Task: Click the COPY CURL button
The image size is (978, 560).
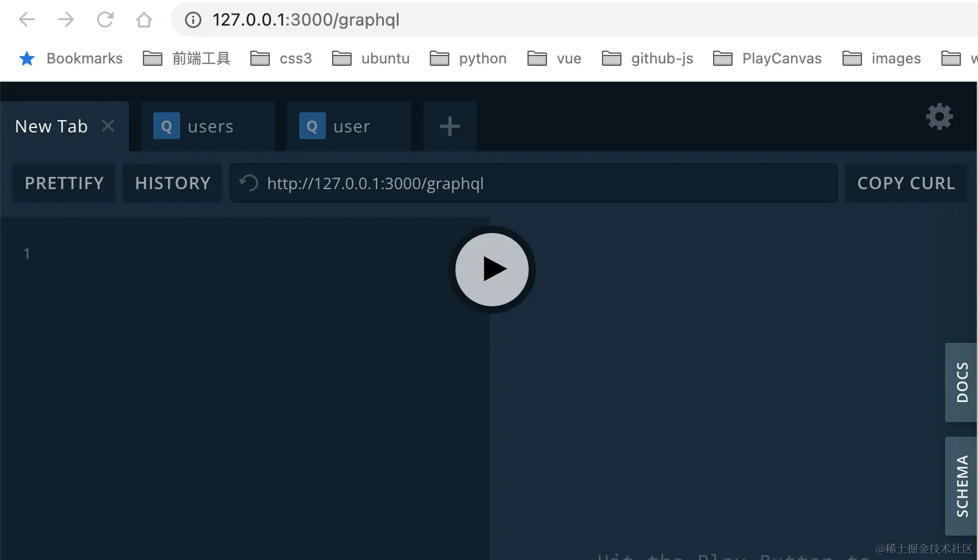Action: (x=906, y=183)
